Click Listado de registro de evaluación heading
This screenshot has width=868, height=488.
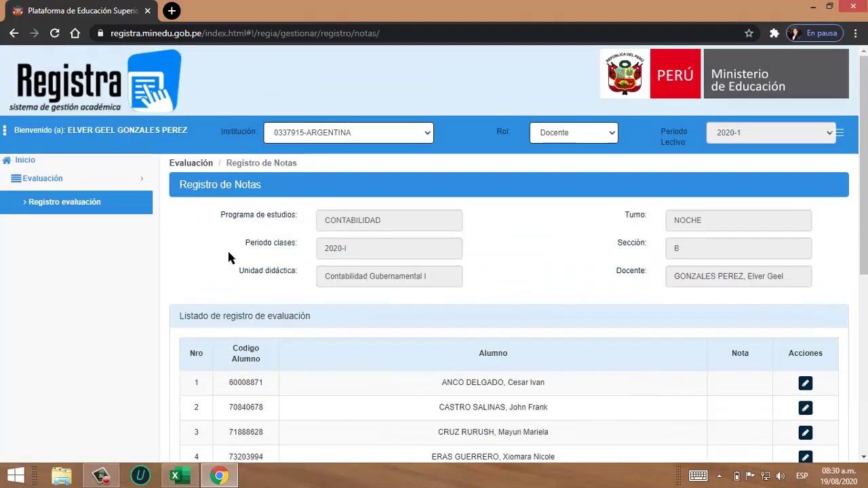tap(245, 316)
